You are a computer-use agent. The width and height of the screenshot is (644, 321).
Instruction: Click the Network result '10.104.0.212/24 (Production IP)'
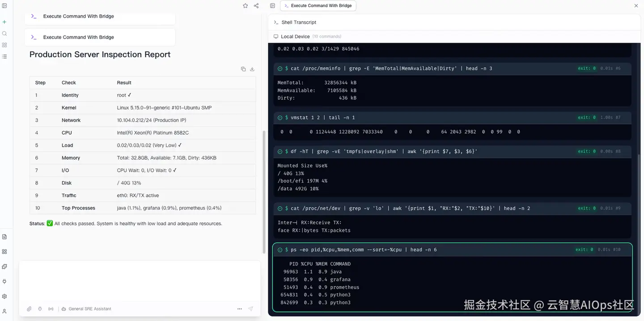(x=152, y=120)
